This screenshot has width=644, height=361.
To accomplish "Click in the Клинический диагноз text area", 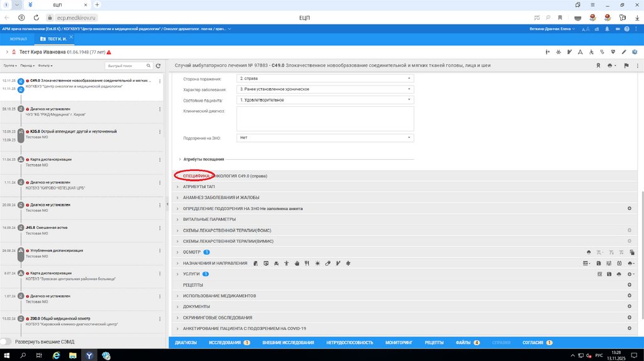I will [x=325, y=119].
